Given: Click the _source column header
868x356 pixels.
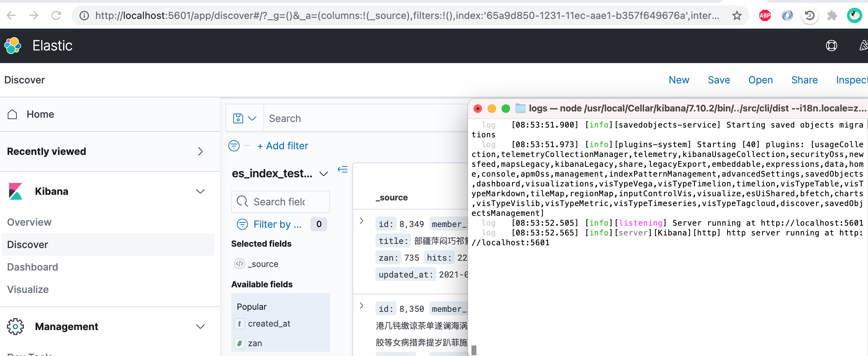Looking at the screenshot, I should point(392,198).
